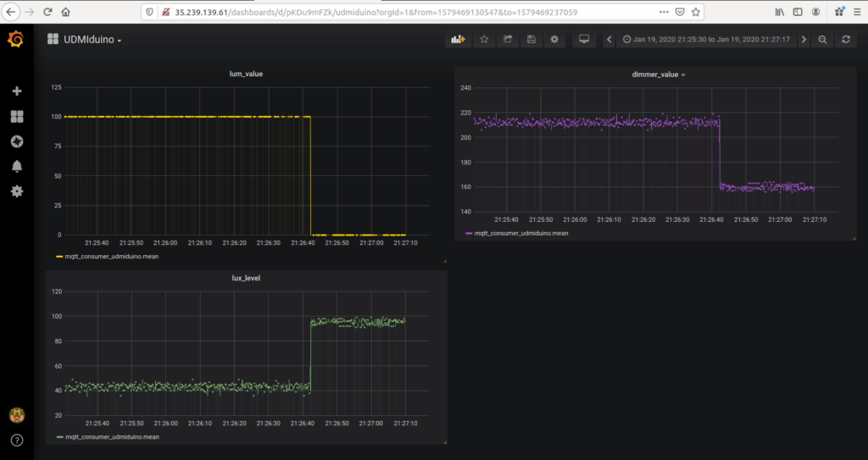Viewport: 868px width, 460px height.
Task: Open the lum_value panel title menu
Action: [x=246, y=74]
